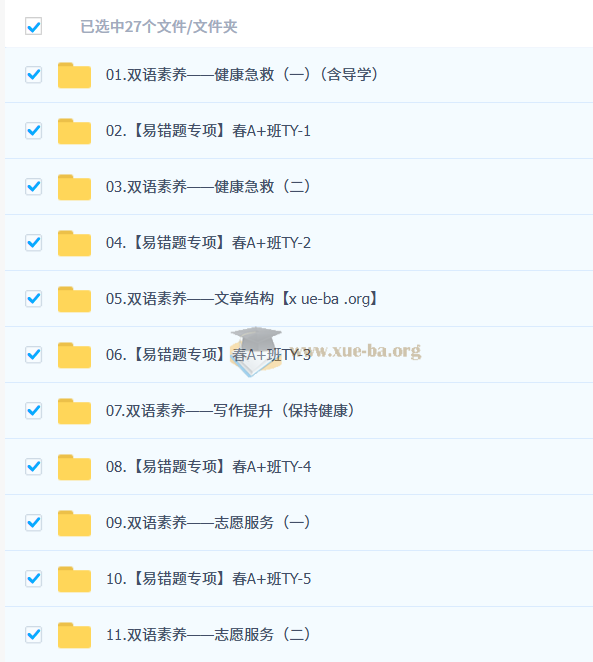Screen dimensions: 593x662
Task: Open folder name 07.双语素养——写作提升（保持健康）
Action: coord(230,410)
